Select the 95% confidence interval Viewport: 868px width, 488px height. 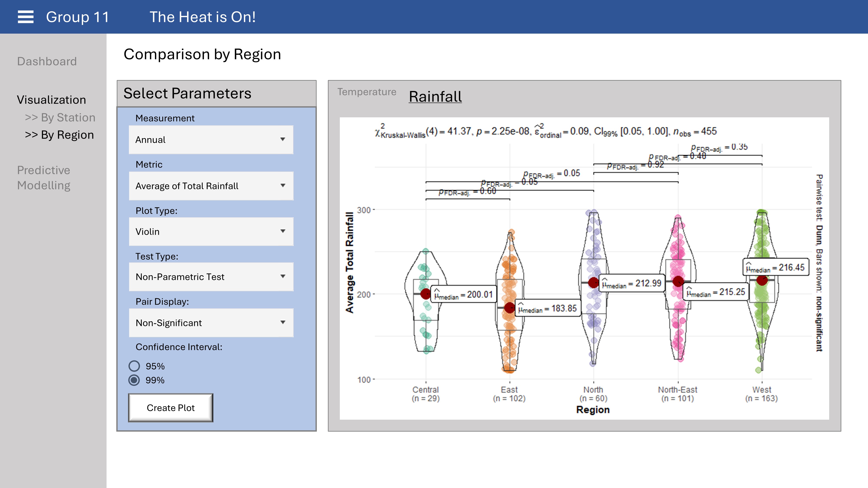click(x=134, y=366)
